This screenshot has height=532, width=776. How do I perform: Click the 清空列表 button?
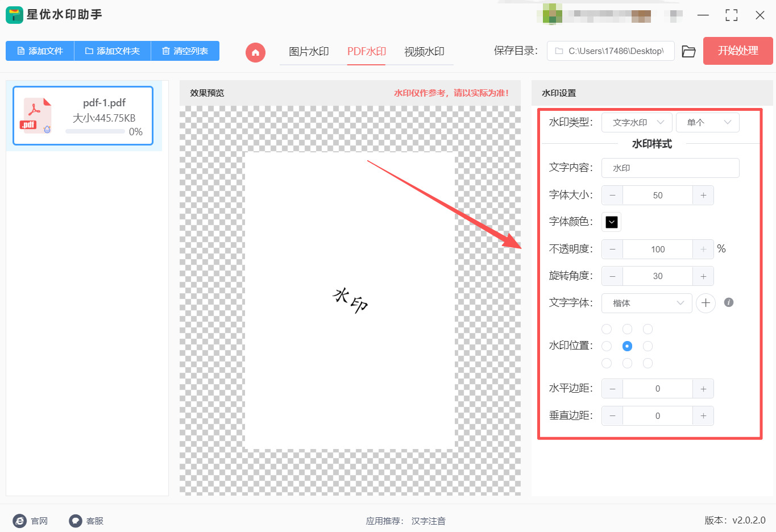[x=185, y=51]
